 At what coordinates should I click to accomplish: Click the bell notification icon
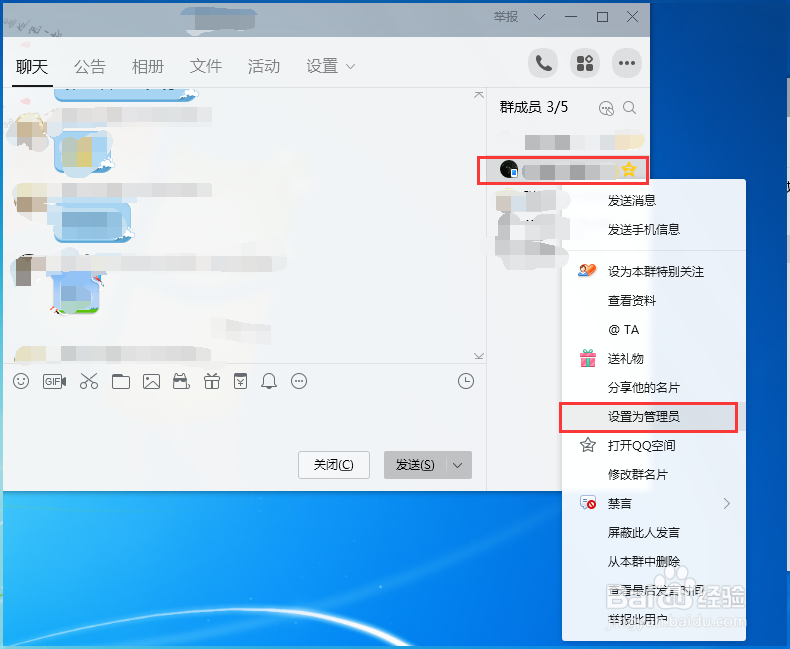[269, 381]
